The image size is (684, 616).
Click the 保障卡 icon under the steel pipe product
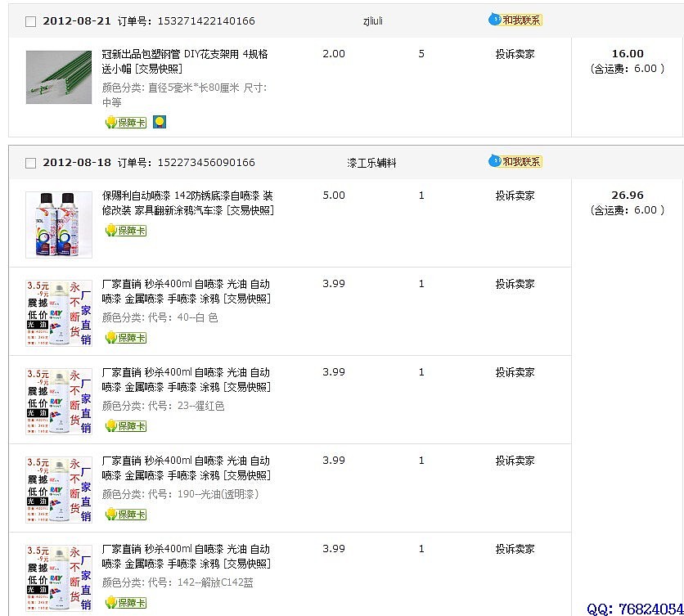click(124, 121)
